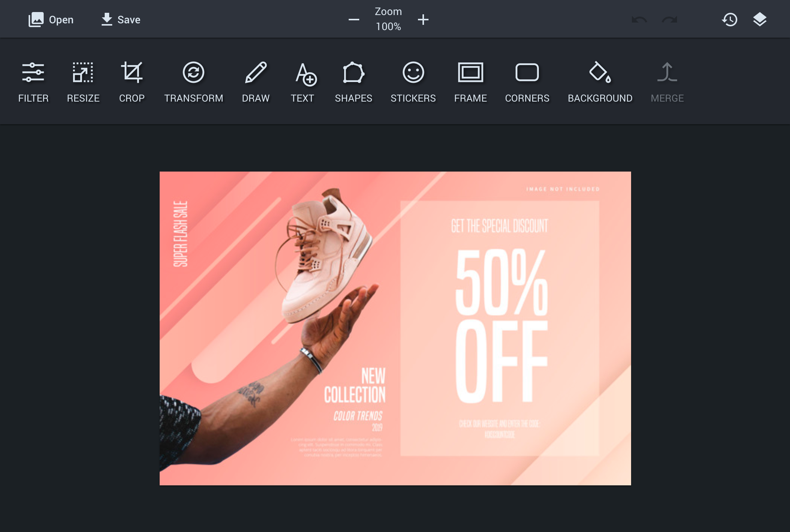The height and width of the screenshot is (532, 790).
Task: Increase zoom with the plus button
Action: [x=423, y=20]
